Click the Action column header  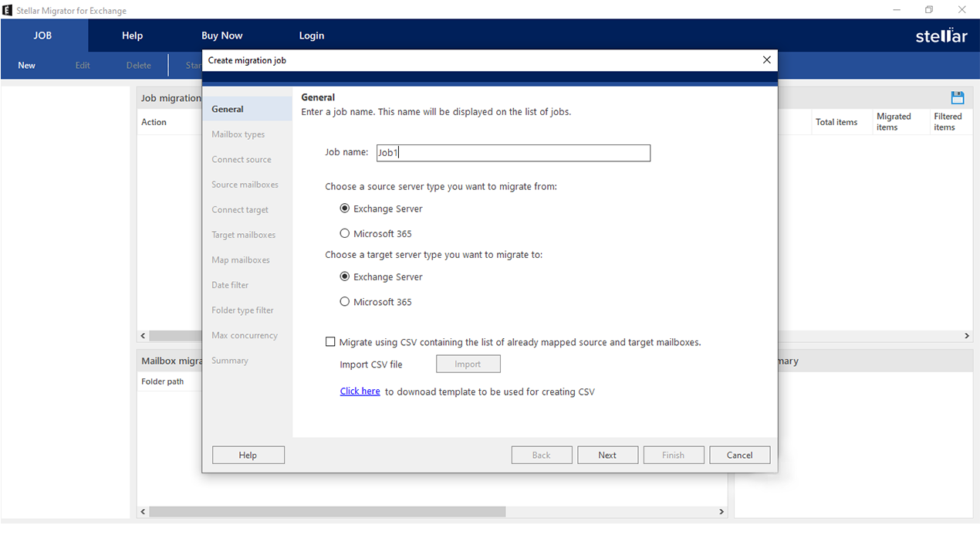pyautogui.click(x=154, y=122)
